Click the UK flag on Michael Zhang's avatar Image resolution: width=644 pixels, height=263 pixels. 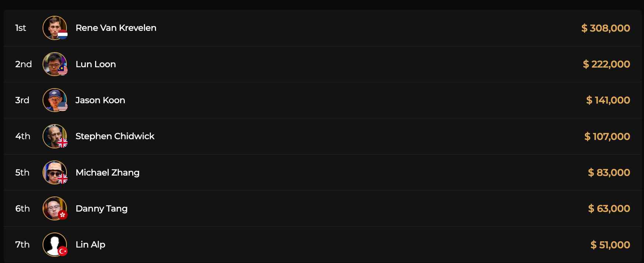pos(63,179)
